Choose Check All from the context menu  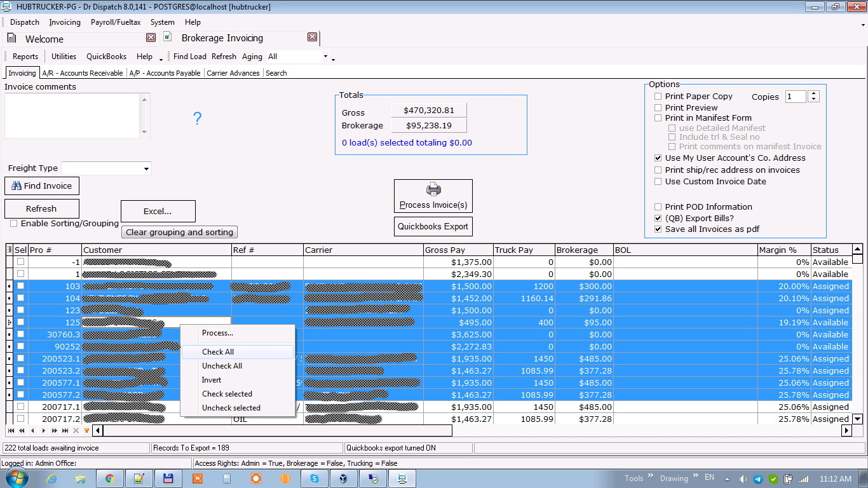click(x=218, y=352)
